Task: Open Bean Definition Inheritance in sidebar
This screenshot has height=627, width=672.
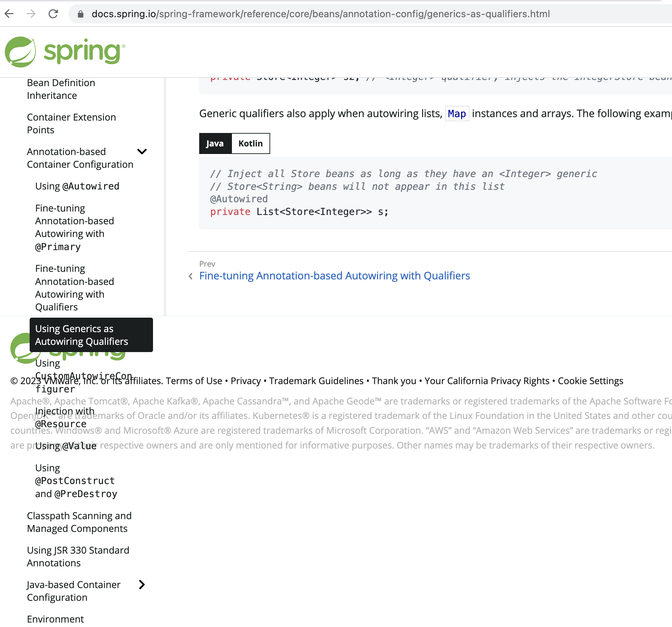Action: coord(61,89)
